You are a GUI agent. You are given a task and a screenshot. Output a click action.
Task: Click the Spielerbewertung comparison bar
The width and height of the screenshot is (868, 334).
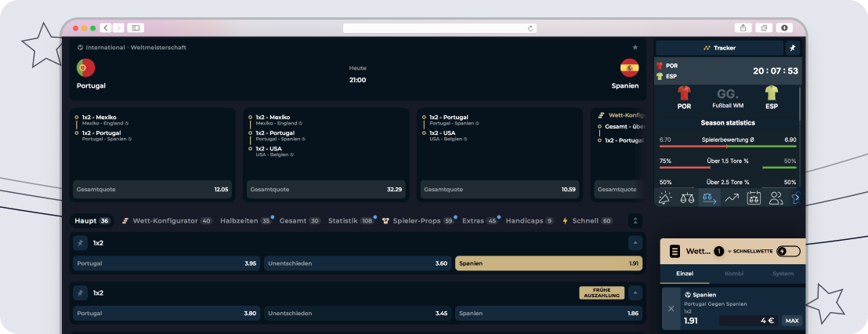tap(728, 147)
